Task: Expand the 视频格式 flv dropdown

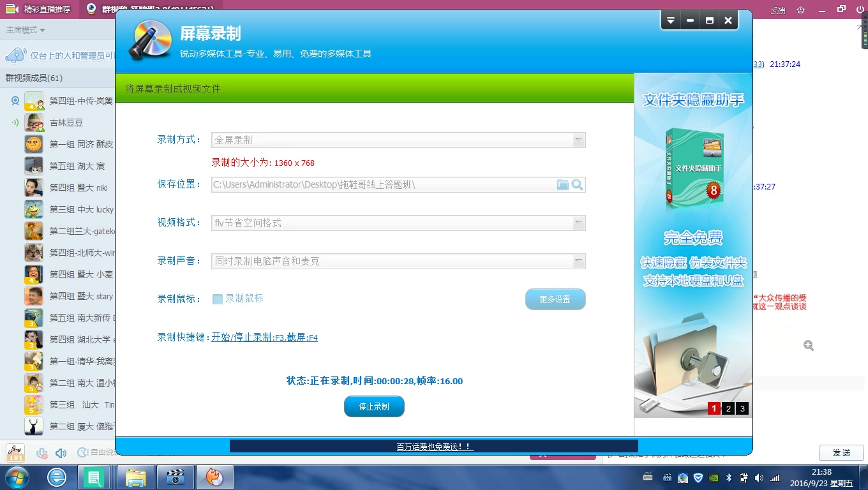Action: click(x=399, y=223)
